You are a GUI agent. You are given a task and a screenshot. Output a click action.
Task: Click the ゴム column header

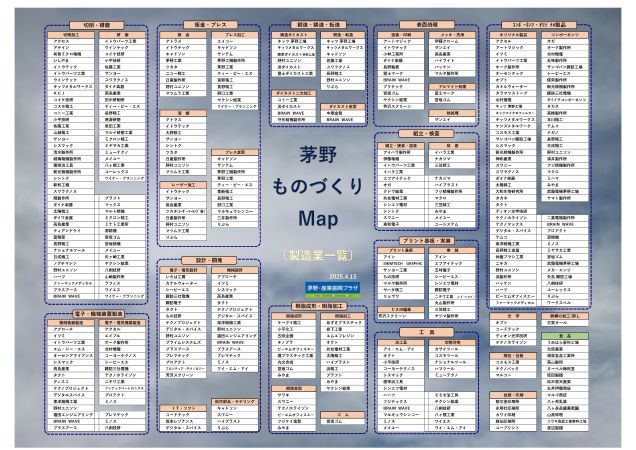[x=343, y=415]
